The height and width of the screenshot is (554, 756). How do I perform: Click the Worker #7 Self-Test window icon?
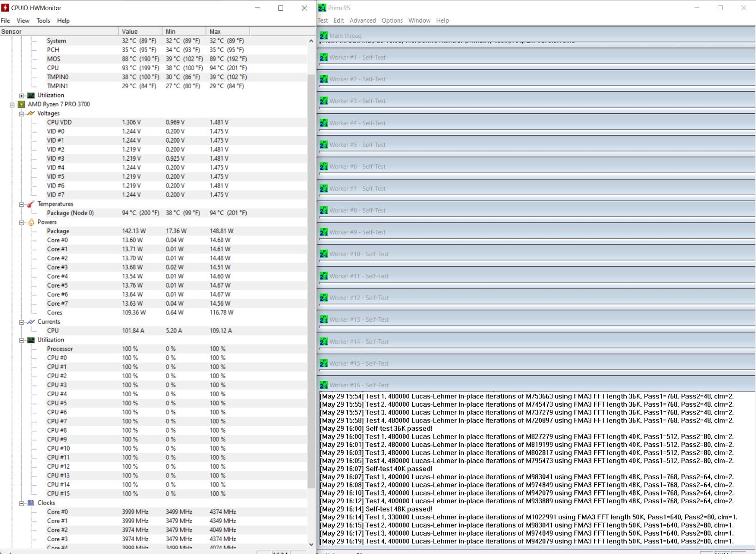(x=324, y=188)
